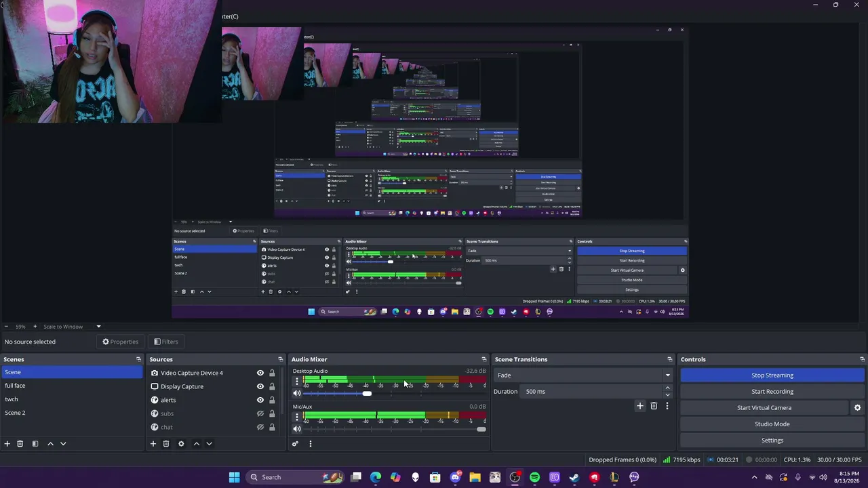868x488 pixels.
Task: Enter Studio Mode
Action: pyautogui.click(x=772, y=424)
